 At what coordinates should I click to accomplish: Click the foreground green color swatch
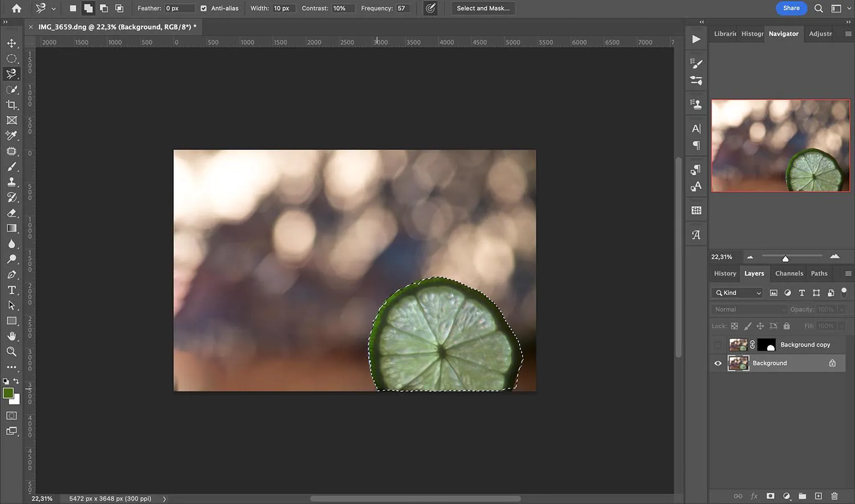[8, 393]
